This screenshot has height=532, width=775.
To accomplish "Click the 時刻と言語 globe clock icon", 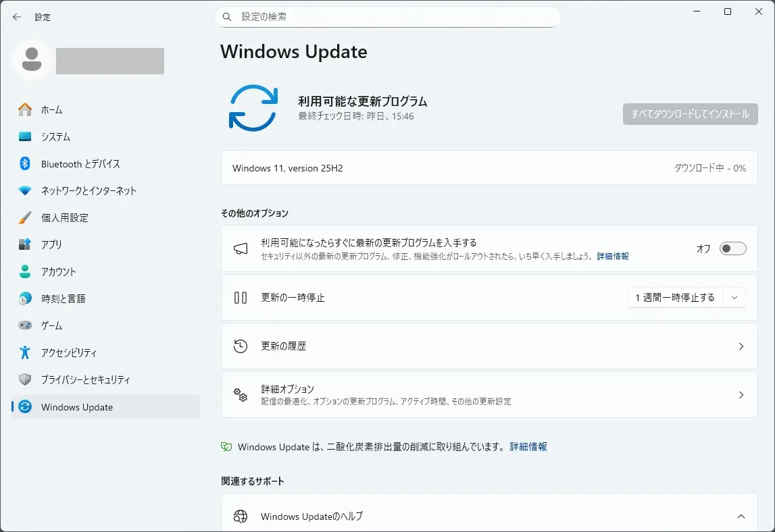I will click(25, 298).
